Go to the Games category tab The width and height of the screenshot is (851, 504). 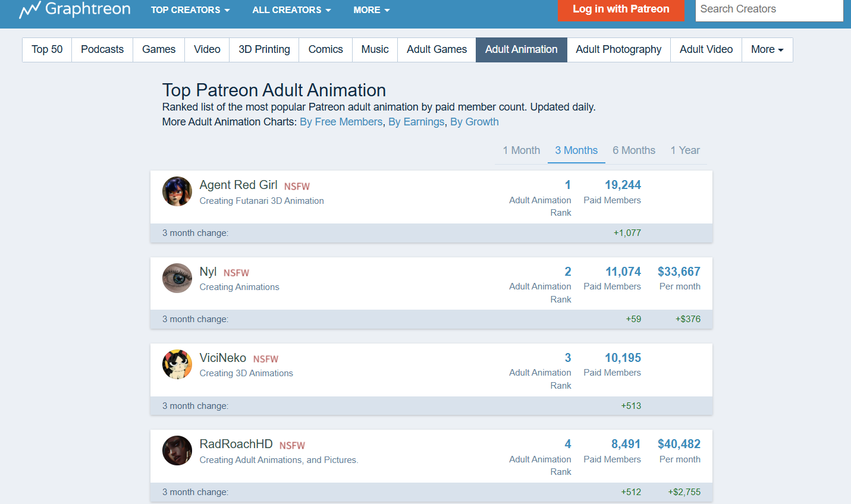tap(159, 50)
